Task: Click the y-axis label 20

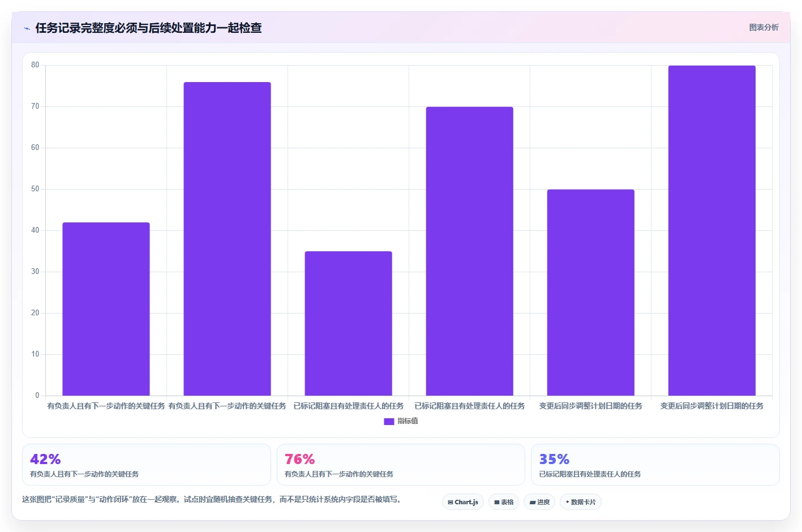Action: [35, 313]
